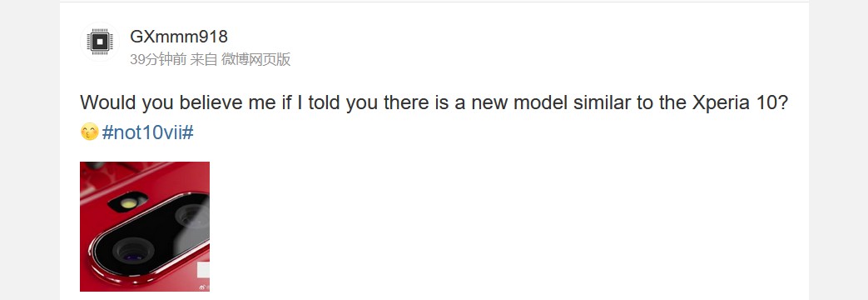Open the #not10vii# hashtag topic
Screen dimensions: 868x300
point(148,132)
